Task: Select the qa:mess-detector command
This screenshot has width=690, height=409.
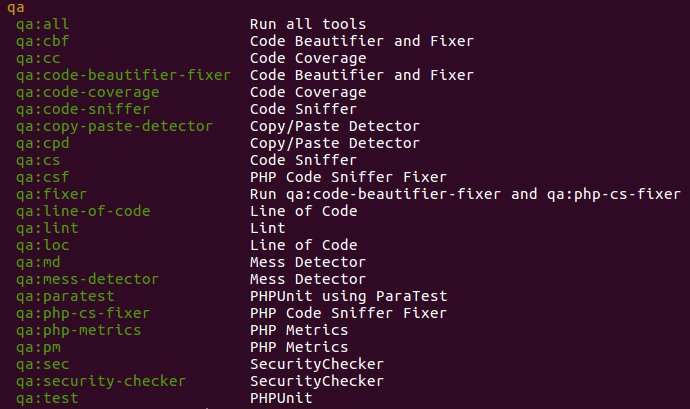Action: click(87, 279)
